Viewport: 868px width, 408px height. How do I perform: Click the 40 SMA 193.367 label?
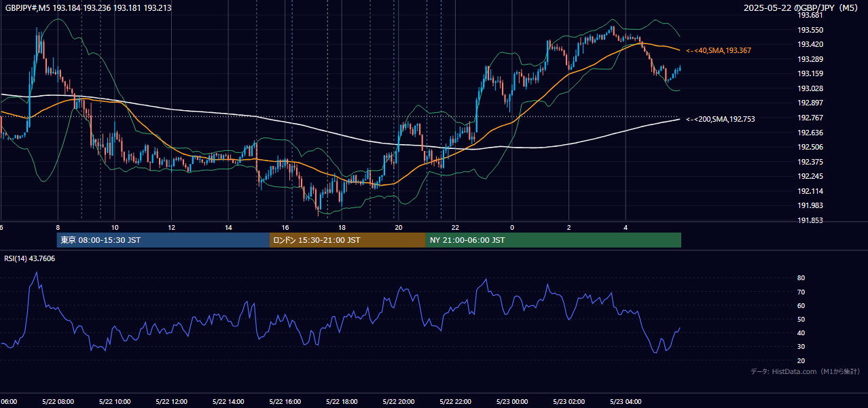(x=719, y=50)
